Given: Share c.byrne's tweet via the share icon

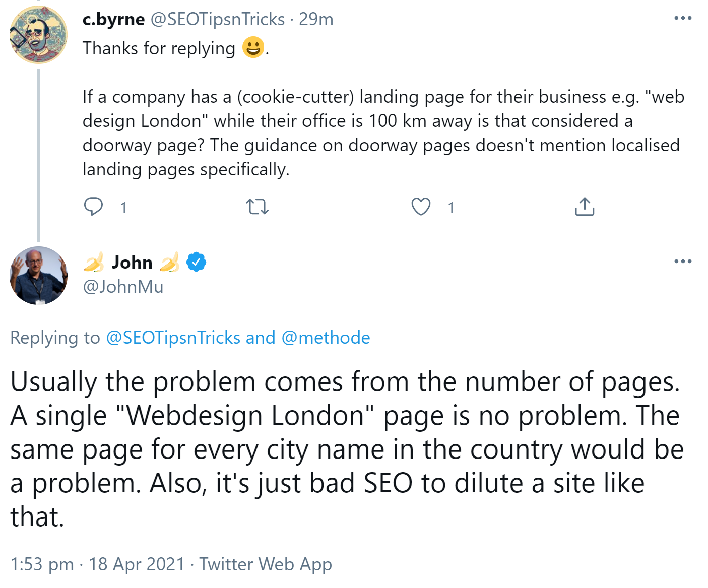Looking at the screenshot, I should pos(585,207).
